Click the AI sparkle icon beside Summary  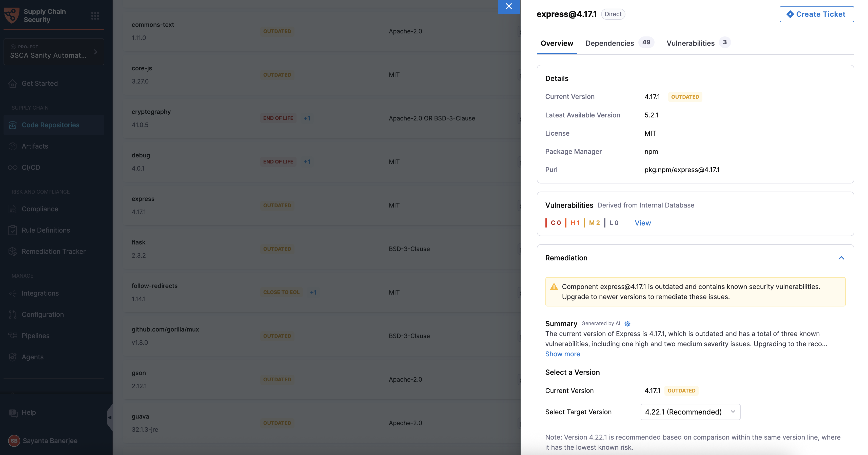click(x=627, y=323)
